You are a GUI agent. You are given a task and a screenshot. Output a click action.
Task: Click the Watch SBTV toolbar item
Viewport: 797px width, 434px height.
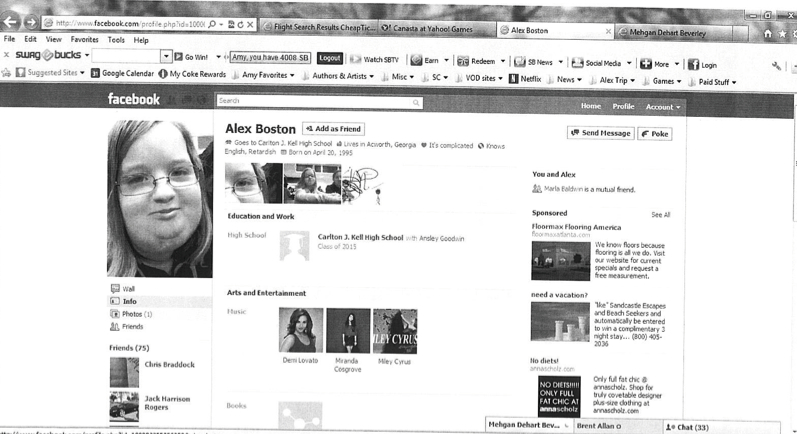[374, 59]
